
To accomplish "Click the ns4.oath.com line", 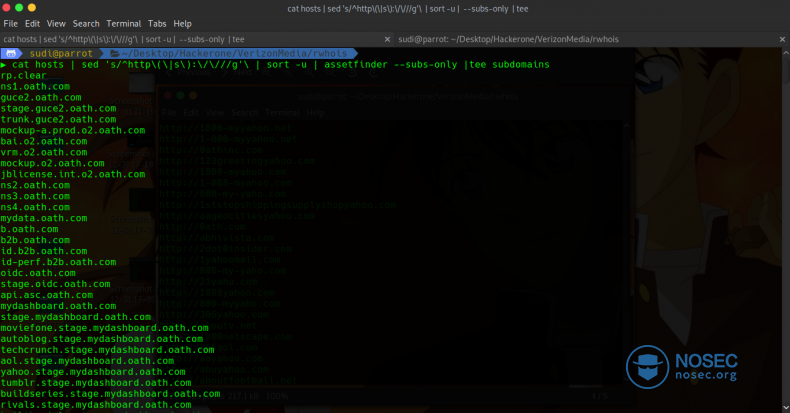I will 35,207.
